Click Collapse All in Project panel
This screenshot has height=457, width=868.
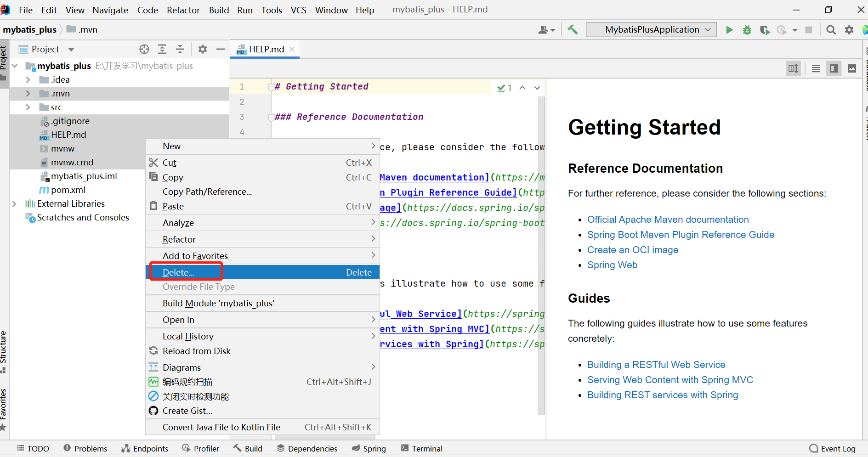click(180, 49)
